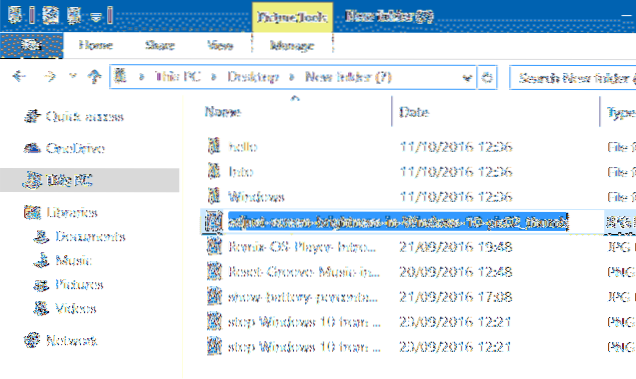Open the Videos library

click(76, 308)
